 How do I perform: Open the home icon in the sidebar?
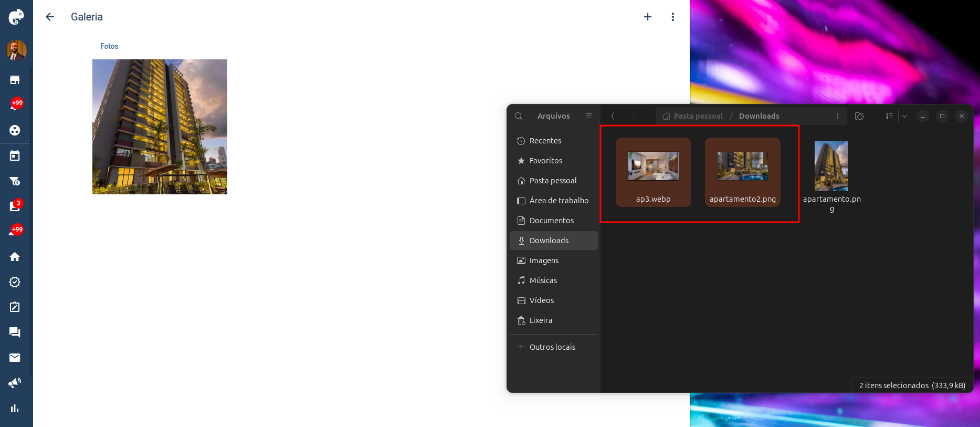tap(15, 257)
